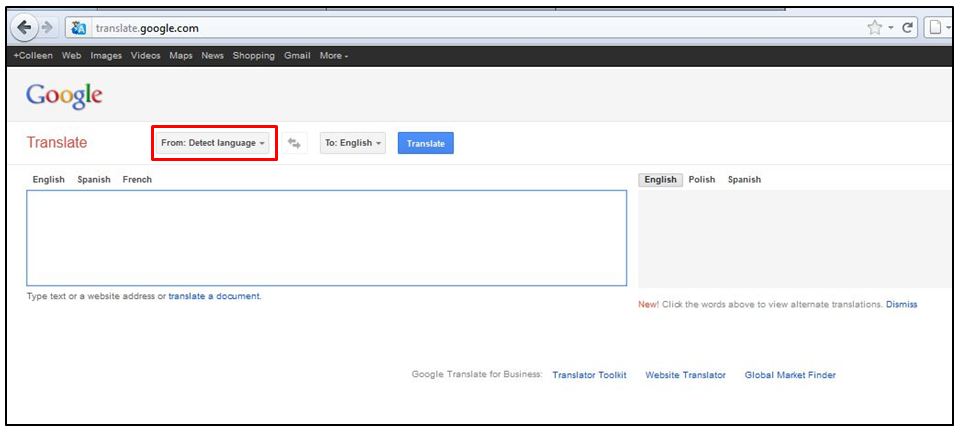The image size is (962, 436).
Task: Swap languages using the arrows icon
Action: (294, 144)
